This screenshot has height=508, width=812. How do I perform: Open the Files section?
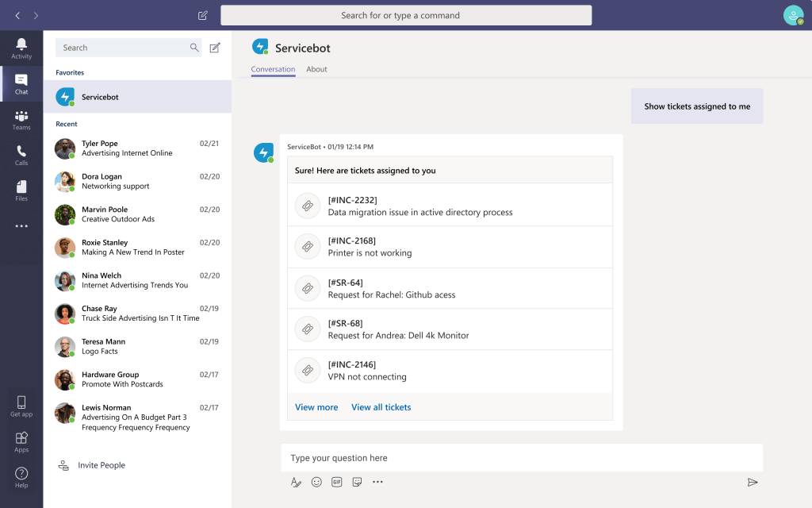coord(21,190)
